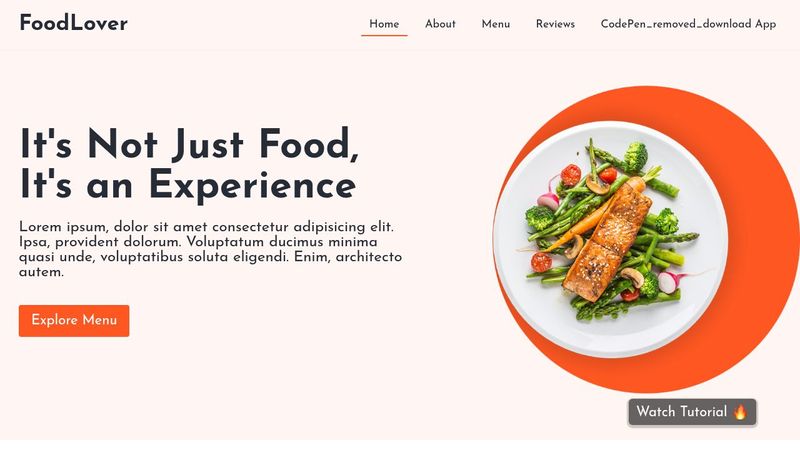Go to the About section
The height and width of the screenshot is (450, 800).
pos(440,24)
